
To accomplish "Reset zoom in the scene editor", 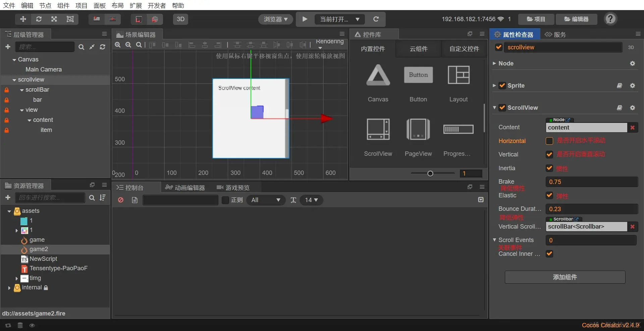I will click(139, 45).
